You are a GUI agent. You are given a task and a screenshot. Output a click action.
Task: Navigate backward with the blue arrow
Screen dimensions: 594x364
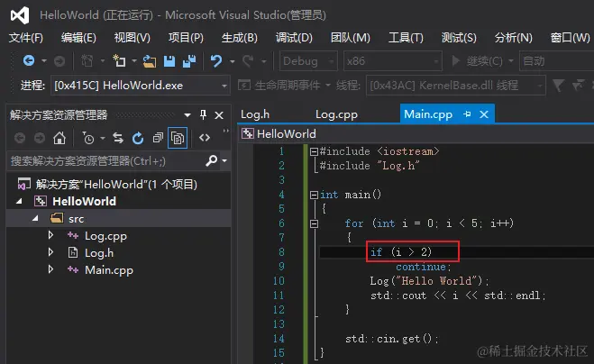click(29, 60)
